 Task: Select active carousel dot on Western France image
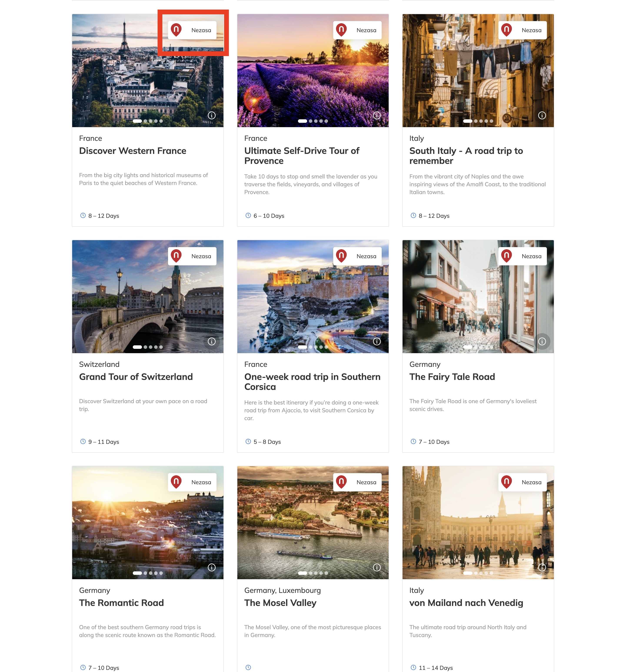point(137,121)
